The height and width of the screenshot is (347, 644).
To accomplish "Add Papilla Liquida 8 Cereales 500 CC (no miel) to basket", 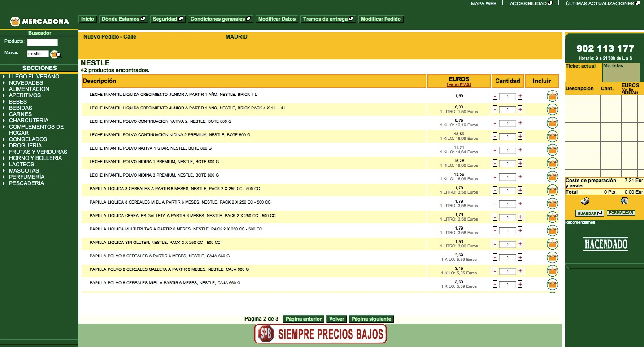I will 553,190.
